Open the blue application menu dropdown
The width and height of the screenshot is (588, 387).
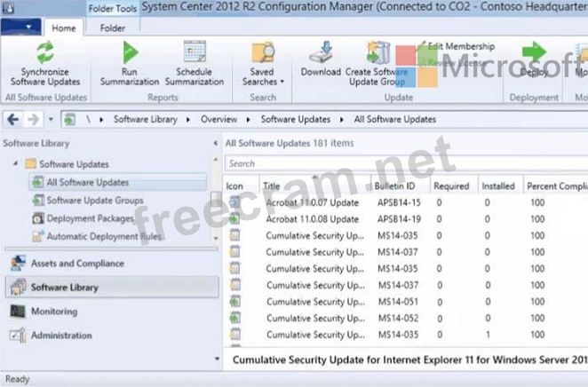click(x=21, y=27)
